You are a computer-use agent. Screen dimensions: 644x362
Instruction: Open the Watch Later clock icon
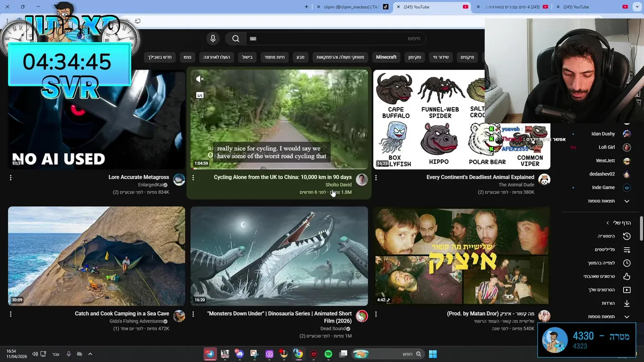626,263
